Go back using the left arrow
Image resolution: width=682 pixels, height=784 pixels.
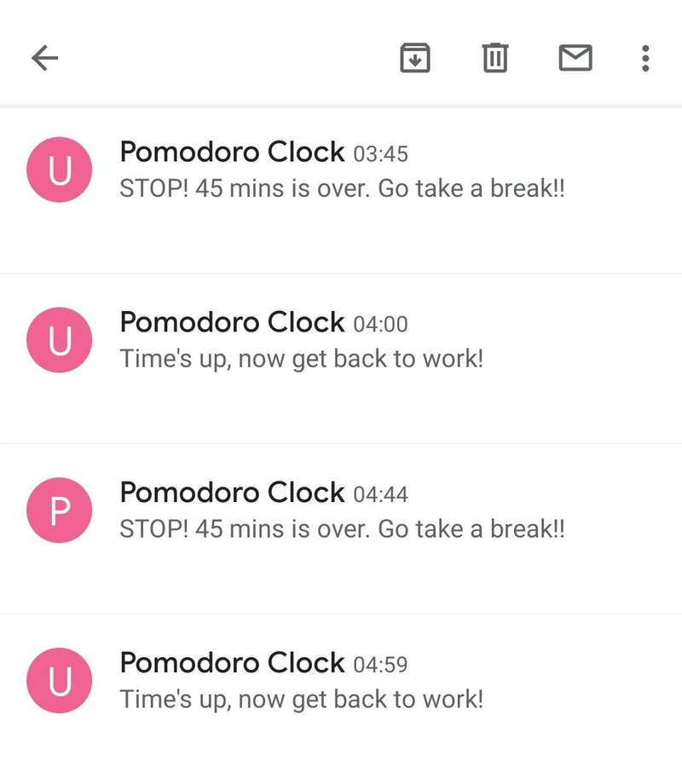point(45,58)
